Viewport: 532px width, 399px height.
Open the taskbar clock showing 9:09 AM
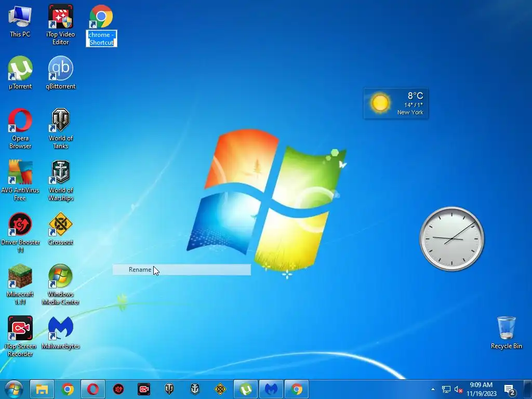[481, 389]
